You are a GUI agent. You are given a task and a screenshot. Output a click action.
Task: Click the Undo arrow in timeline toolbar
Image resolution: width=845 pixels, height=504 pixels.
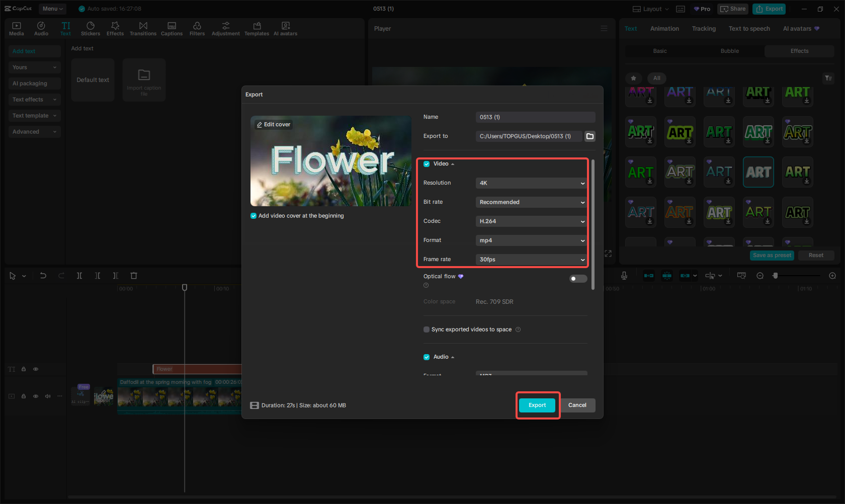(43, 276)
